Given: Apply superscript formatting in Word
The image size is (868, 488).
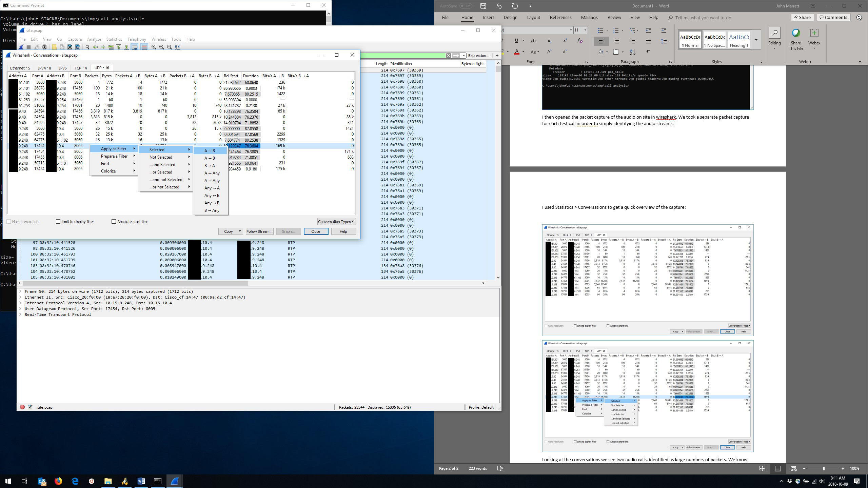Looking at the screenshot, I should (x=565, y=41).
